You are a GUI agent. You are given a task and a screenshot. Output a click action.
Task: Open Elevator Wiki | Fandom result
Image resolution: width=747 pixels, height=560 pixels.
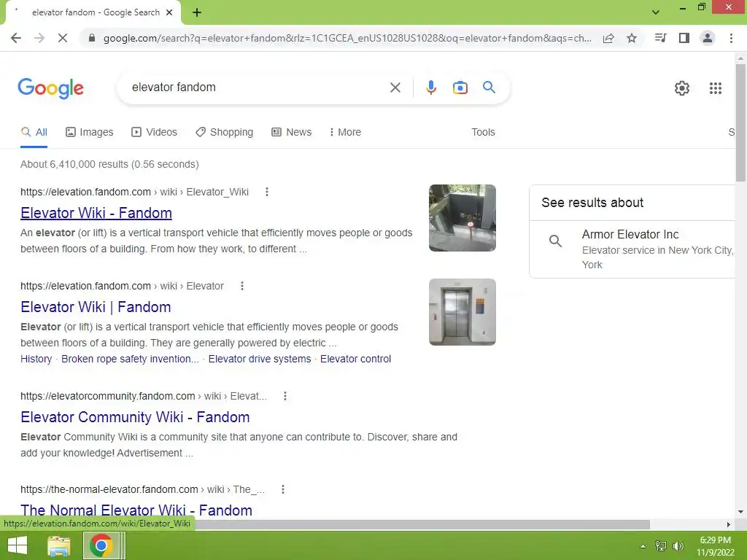(96, 307)
